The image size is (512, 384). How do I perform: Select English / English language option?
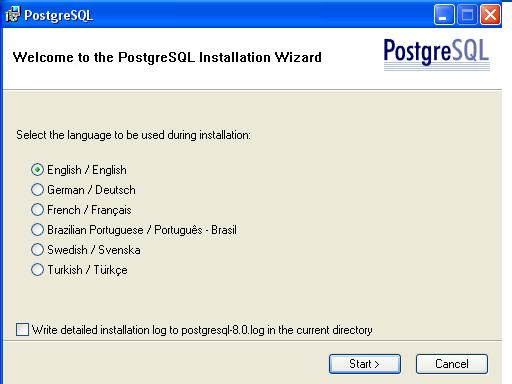(x=37, y=170)
